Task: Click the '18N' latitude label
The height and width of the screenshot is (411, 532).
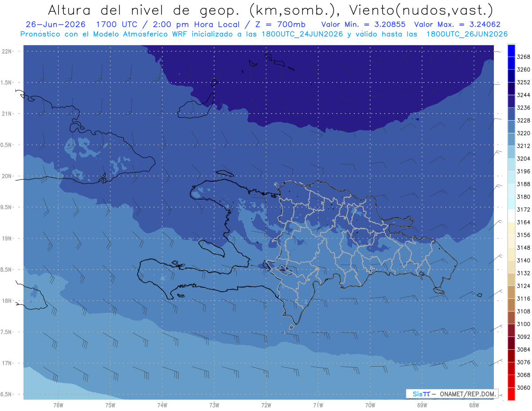Action: click(x=8, y=301)
